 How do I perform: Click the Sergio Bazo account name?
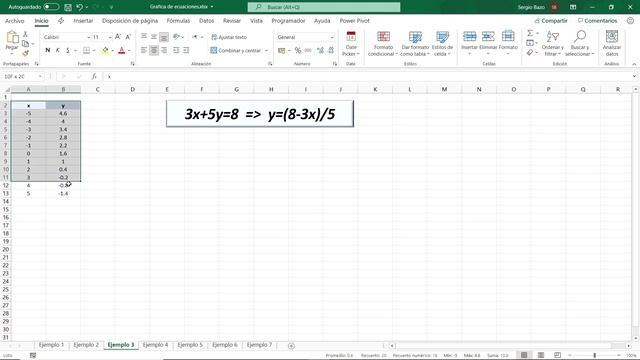point(531,7)
